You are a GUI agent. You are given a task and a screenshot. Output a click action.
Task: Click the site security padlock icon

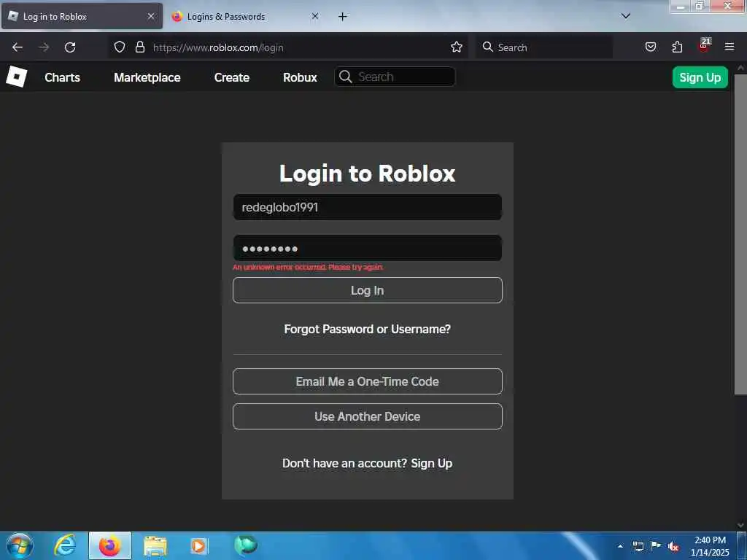coord(139,47)
